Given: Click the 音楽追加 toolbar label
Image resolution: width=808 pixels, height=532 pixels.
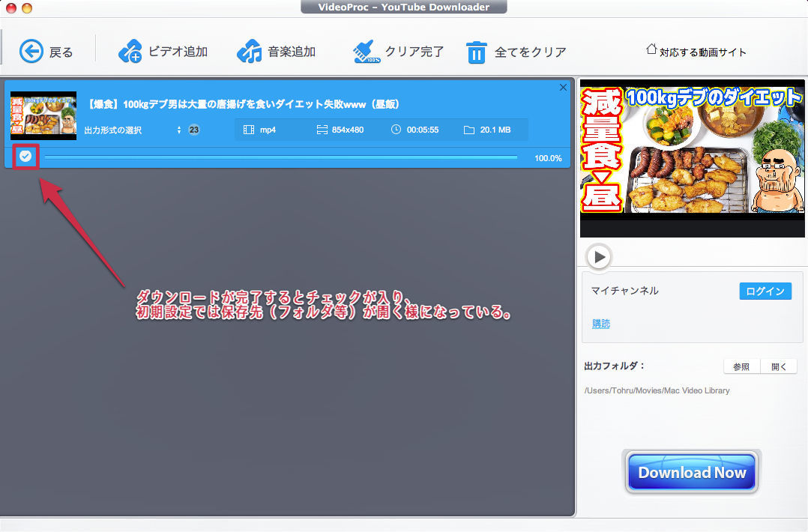Looking at the screenshot, I should 292,52.
